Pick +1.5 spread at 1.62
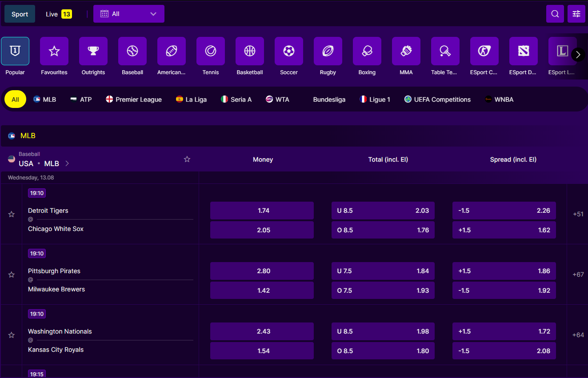This screenshot has height=378, width=588. point(504,230)
